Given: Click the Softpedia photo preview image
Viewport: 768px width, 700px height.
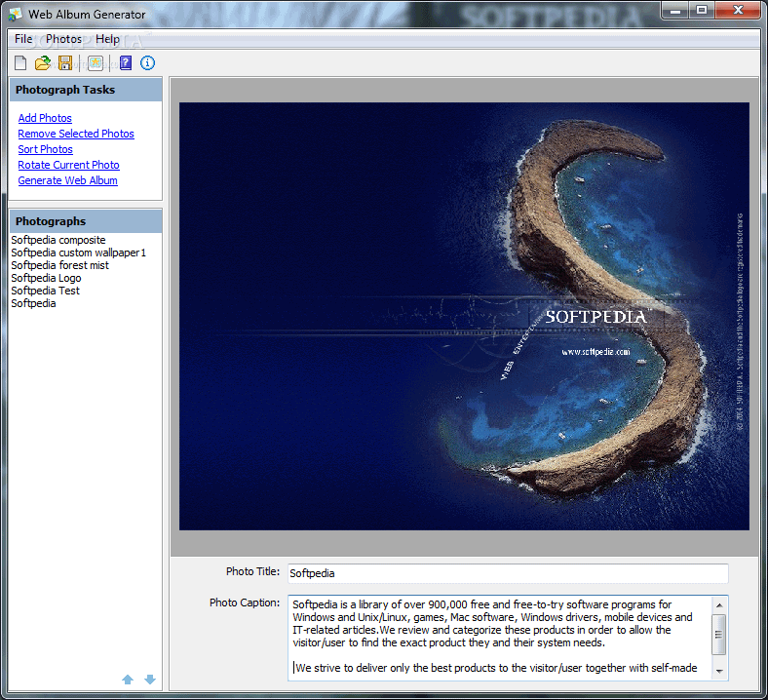Looking at the screenshot, I should point(464,316).
